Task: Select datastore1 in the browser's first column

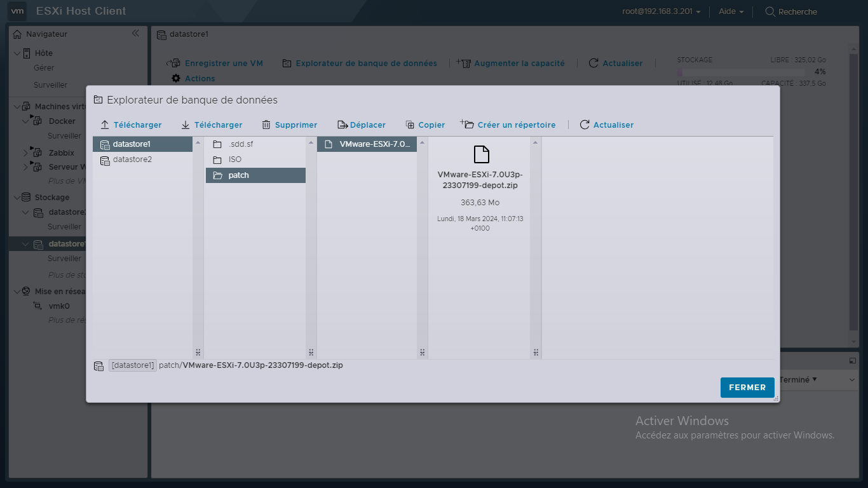Action: pyautogui.click(x=142, y=144)
